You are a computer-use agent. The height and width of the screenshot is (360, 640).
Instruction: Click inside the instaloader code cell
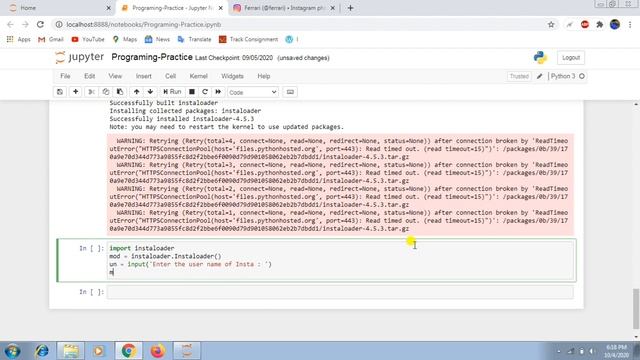340,260
